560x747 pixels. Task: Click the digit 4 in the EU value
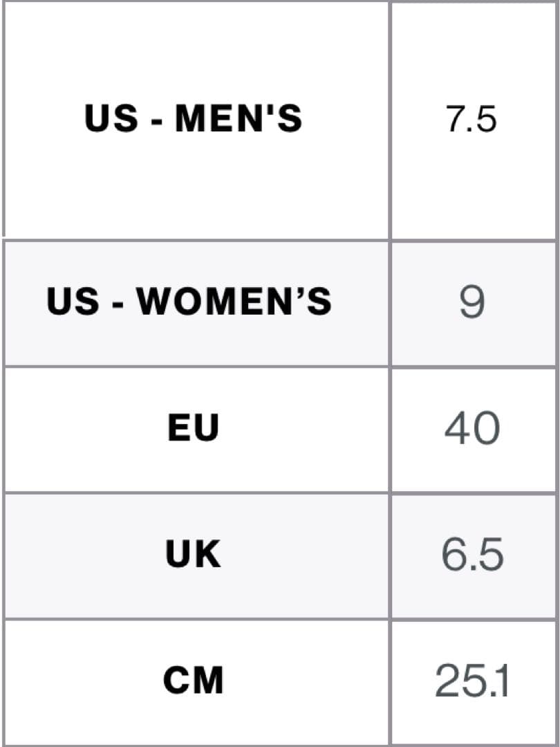click(457, 429)
